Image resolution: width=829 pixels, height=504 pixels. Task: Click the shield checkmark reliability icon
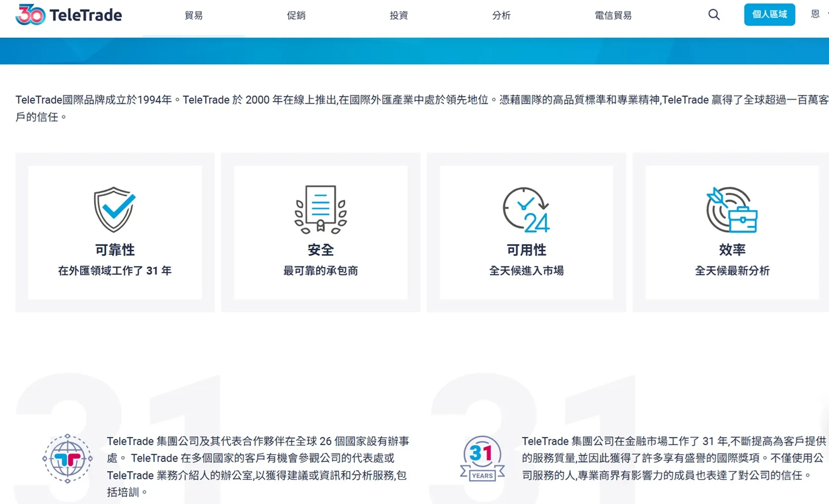coord(115,209)
